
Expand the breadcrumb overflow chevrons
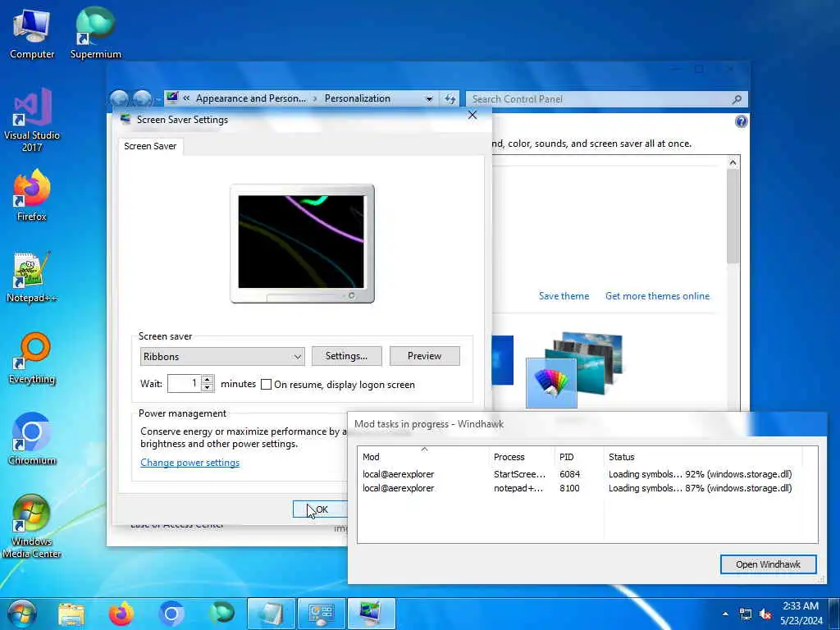(186, 98)
